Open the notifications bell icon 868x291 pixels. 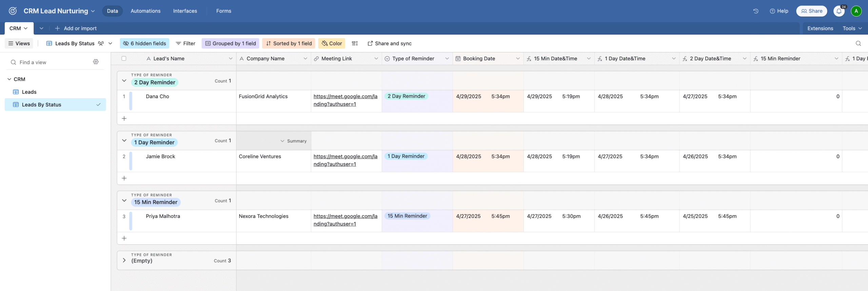(x=839, y=11)
